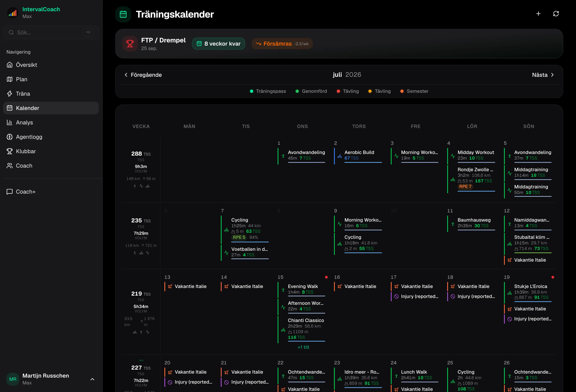
Task: Click the green Träningspass legend dot
Action: tap(252, 91)
